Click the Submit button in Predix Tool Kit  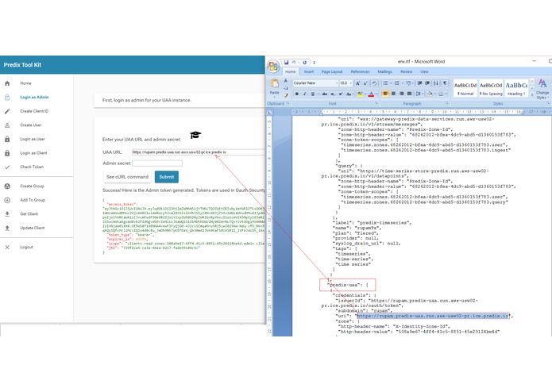(167, 177)
